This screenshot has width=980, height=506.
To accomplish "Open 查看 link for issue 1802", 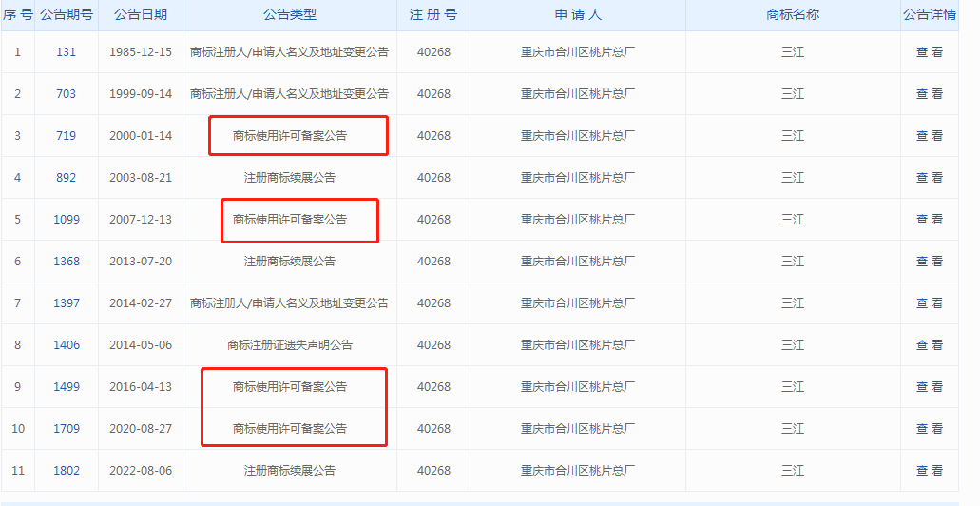I will coord(930,471).
